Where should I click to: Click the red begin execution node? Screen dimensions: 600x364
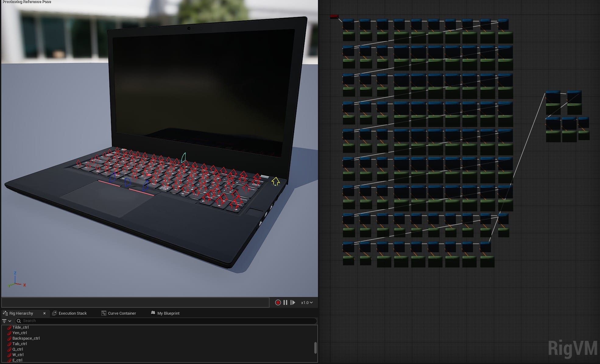(334, 16)
